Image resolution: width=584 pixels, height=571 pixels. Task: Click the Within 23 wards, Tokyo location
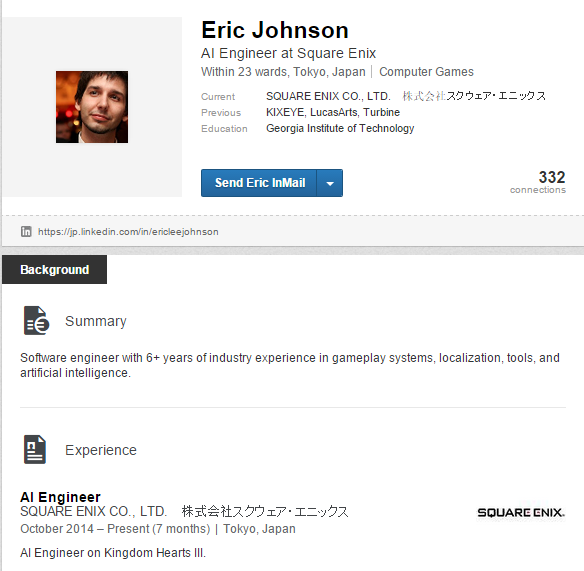point(283,72)
